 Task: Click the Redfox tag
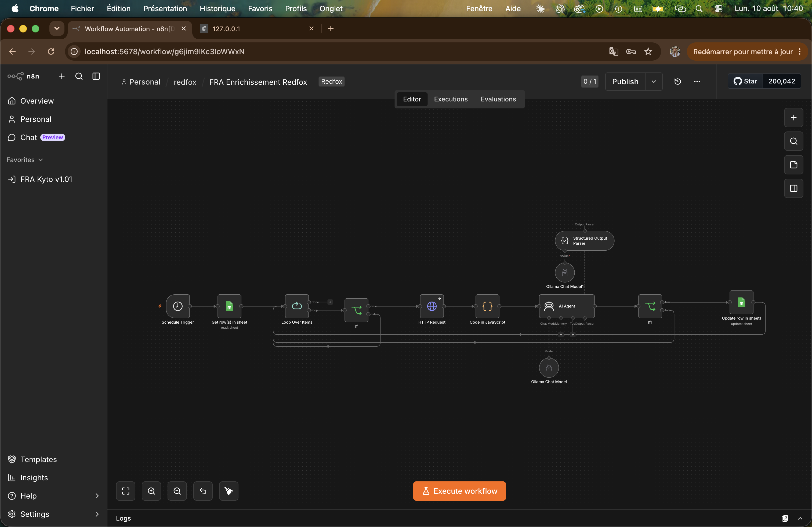click(331, 82)
